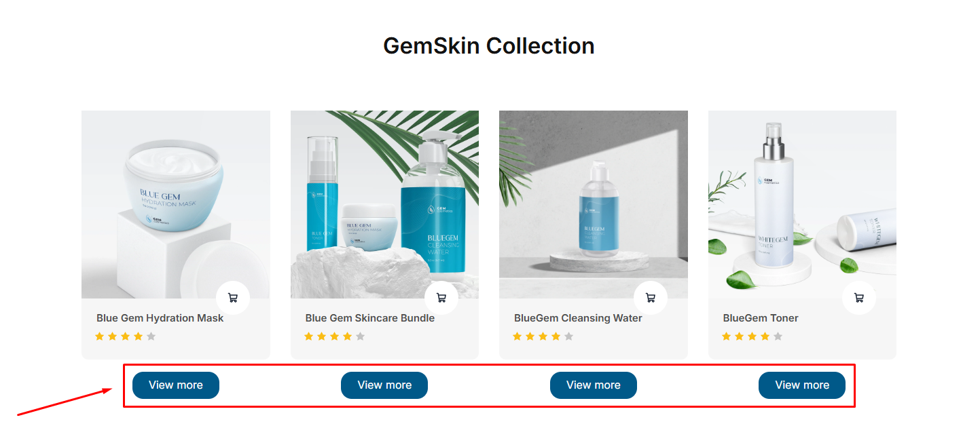The width and height of the screenshot is (980, 443).
Task: Click cart icon on Skincare Bundle card
Action: pyautogui.click(x=441, y=298)
